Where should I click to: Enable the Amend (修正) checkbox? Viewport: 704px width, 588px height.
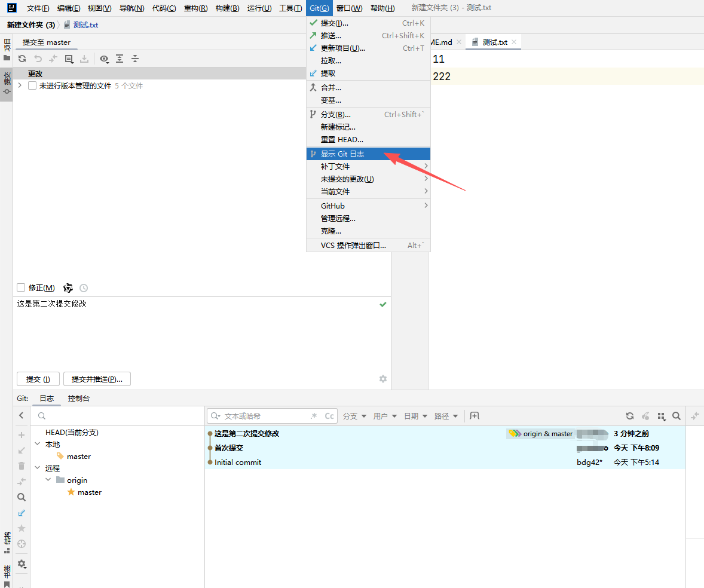coord(21,287)
